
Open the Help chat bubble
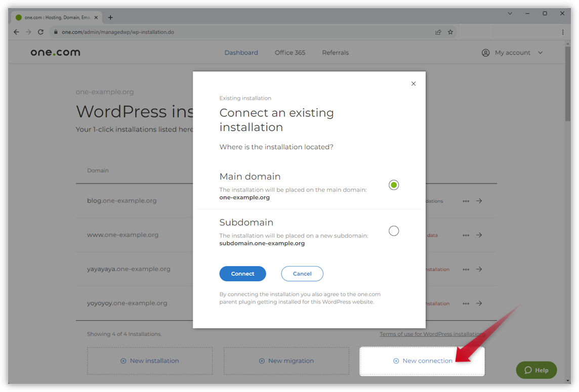[536, 370]
